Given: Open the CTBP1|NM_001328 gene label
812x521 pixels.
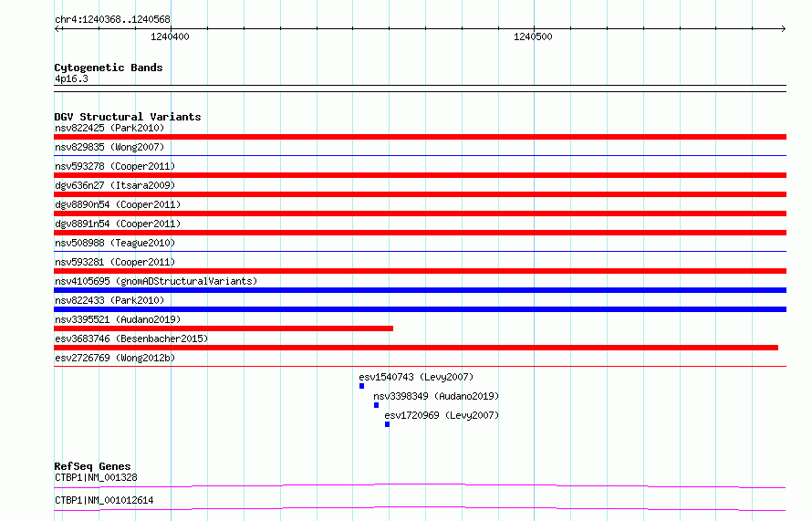Looking at the screenshot, I should point(96,477).
